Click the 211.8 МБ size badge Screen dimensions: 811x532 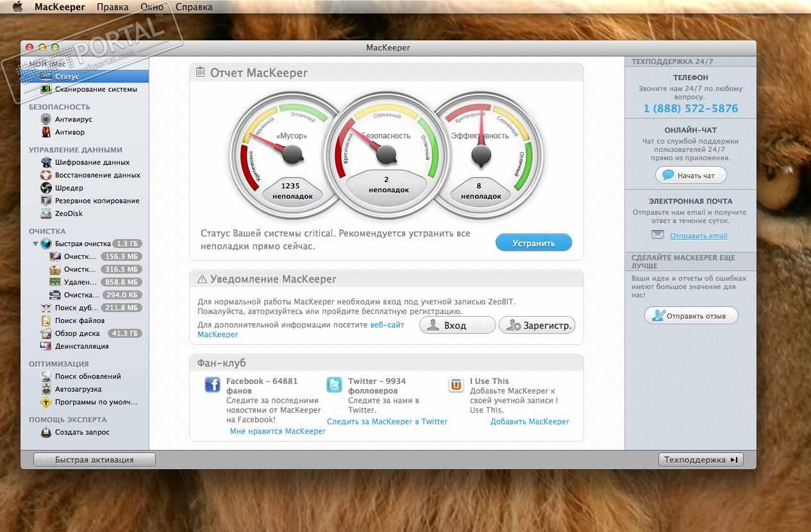click(121, 308)
